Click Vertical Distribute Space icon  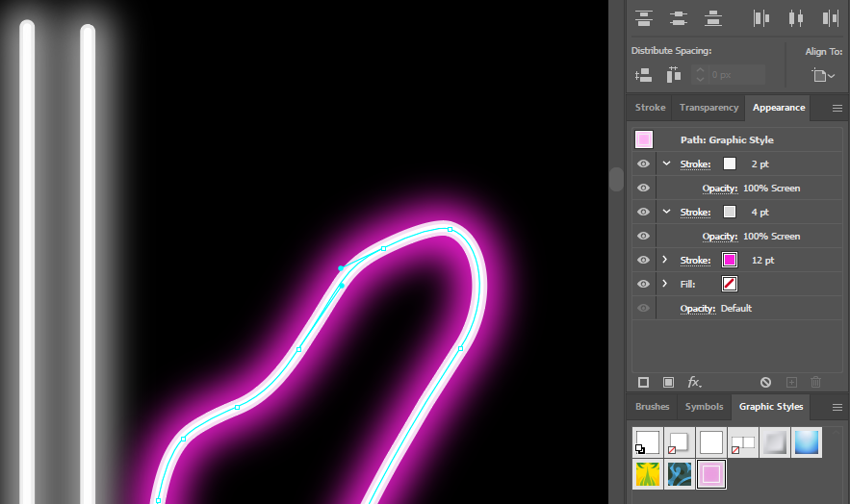[643, 75]
